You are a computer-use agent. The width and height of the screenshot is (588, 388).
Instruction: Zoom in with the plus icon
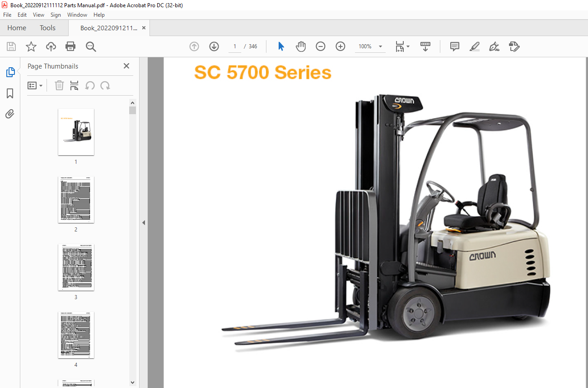pyautogui.click(x=341, y=46)
